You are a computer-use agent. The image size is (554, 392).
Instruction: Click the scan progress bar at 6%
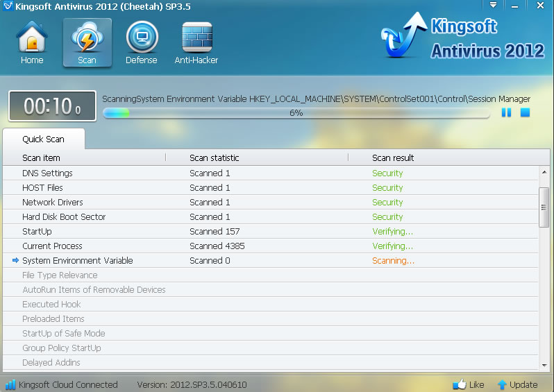(x=296, y=113)
